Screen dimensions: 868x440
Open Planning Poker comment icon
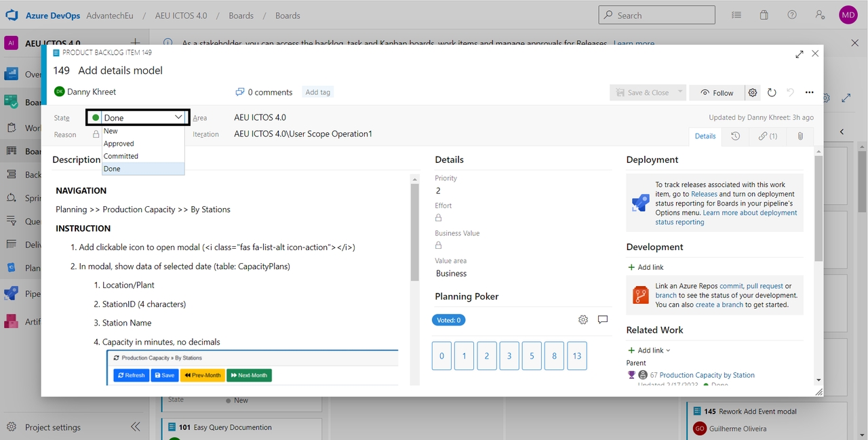pos(602,320)
